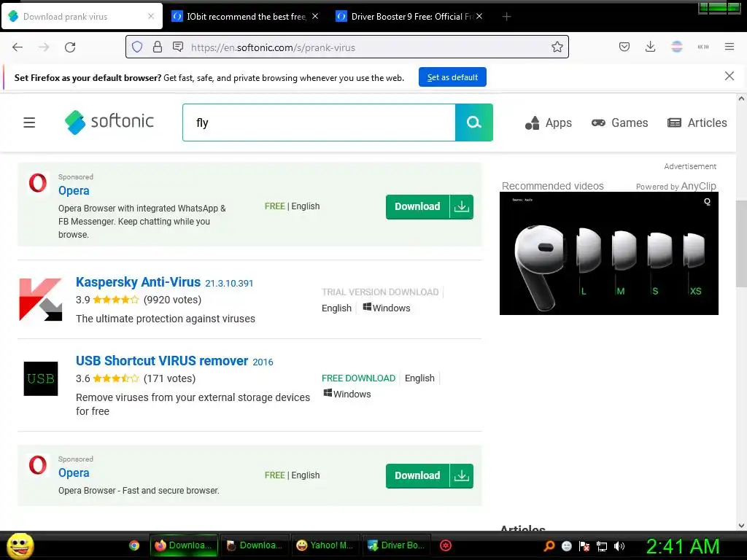
Task: Click the striped circle extension icon in toolbar
Action: (676, 47)
